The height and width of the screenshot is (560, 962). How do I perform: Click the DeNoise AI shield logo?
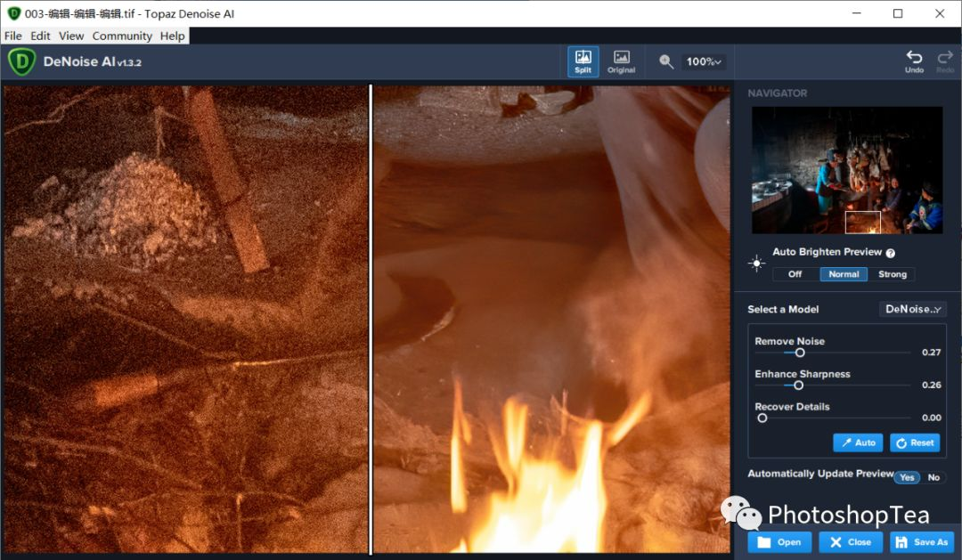(21, 62)
